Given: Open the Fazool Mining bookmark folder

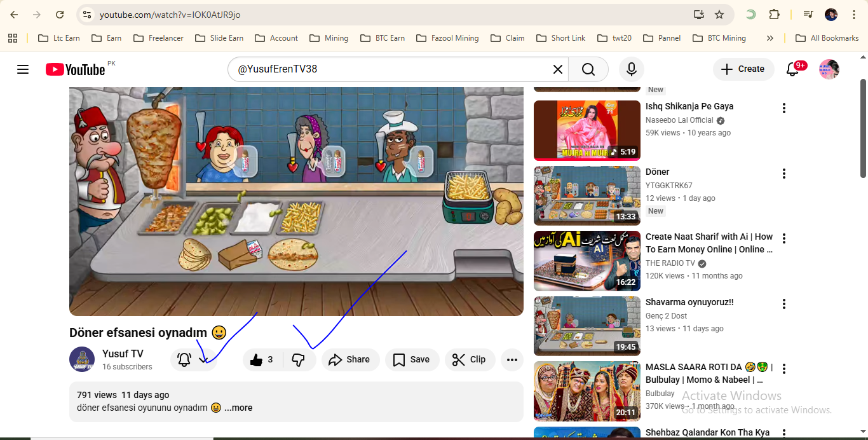Looking at the screenshot, I should 447,38.
